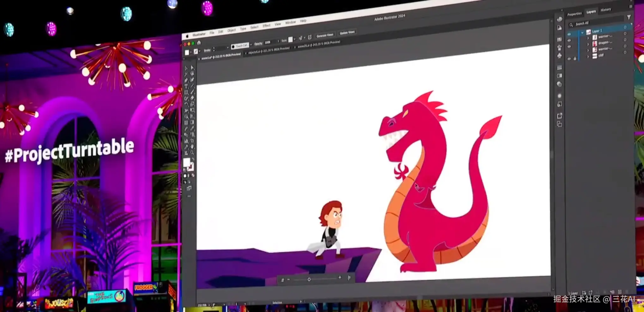644x312 pixels.
Task: Select the Free Transform tool
Action: 192,110
